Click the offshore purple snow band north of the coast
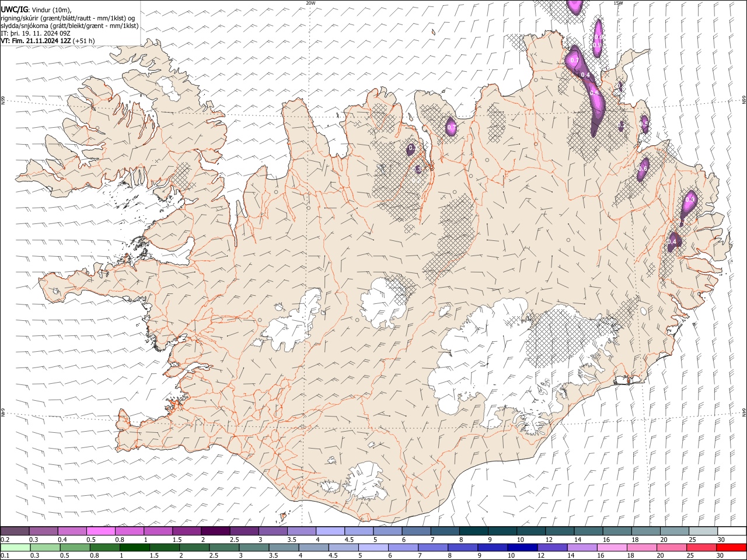 point(598,38)
